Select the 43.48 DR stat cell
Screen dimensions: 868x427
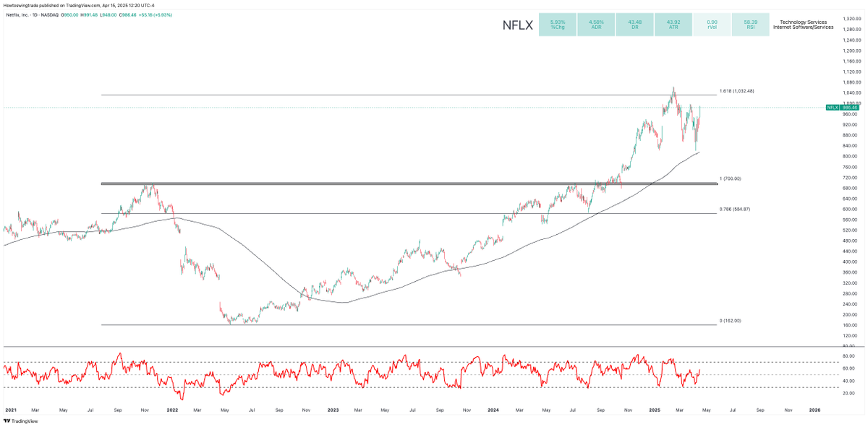(x=634, y=24)
